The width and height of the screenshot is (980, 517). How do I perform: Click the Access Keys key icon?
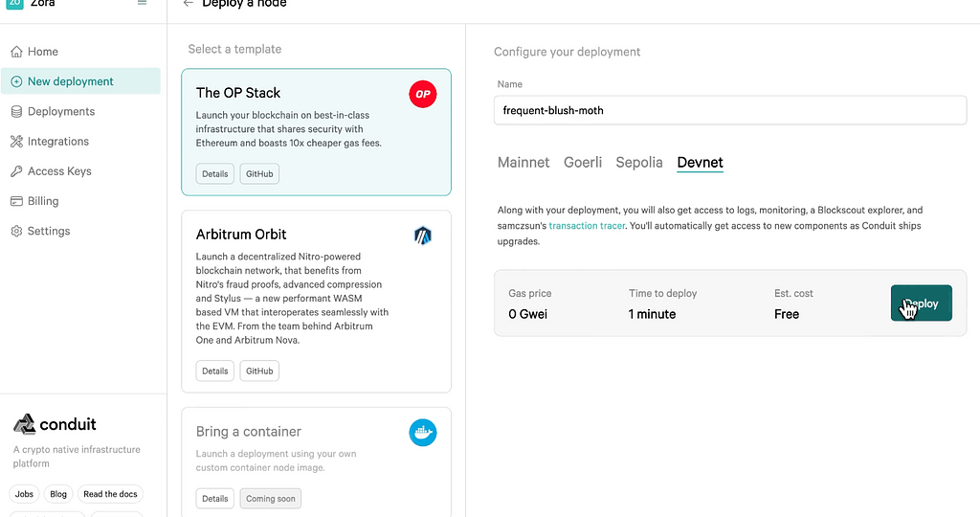tap(16, 171)
